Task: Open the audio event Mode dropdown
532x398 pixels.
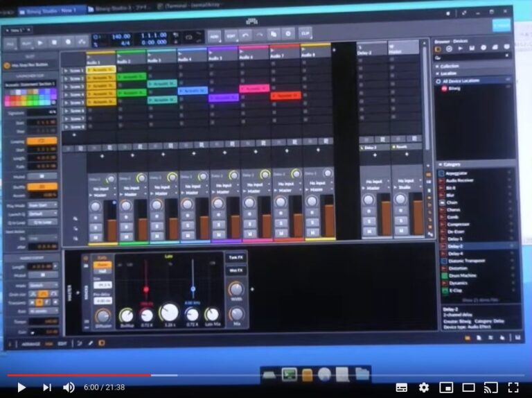Action: point(43,284)
